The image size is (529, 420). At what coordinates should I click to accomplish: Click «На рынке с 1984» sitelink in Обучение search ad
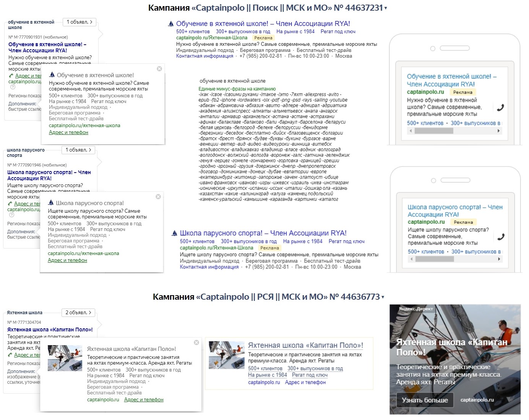(x=295, y=32)
